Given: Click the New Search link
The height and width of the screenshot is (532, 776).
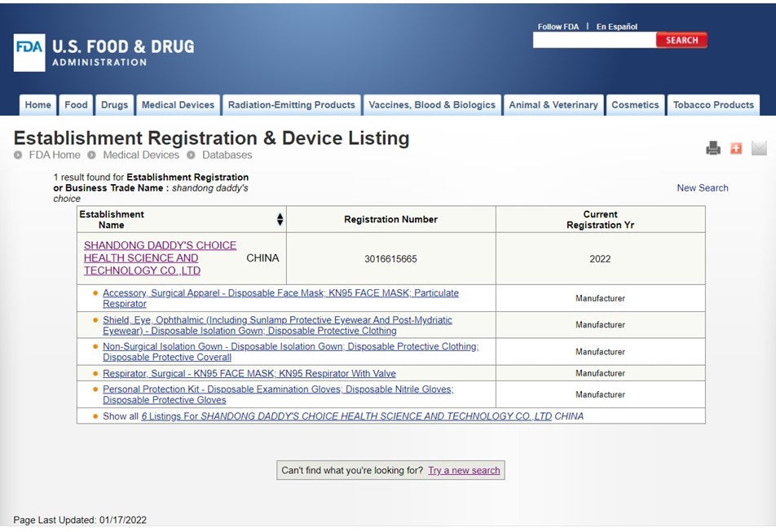Looking at the screenshot, I should pos(702,188).
